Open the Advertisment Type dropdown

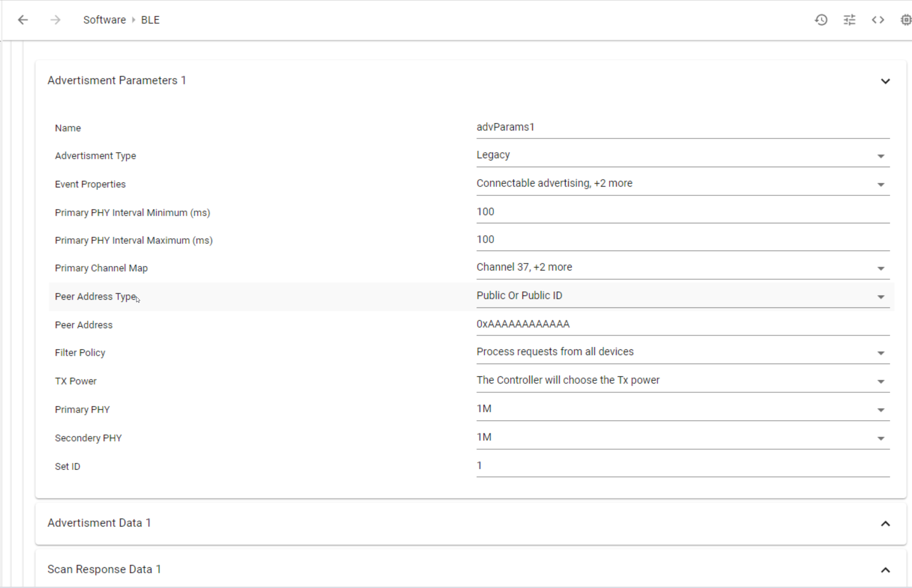point(881,156)
